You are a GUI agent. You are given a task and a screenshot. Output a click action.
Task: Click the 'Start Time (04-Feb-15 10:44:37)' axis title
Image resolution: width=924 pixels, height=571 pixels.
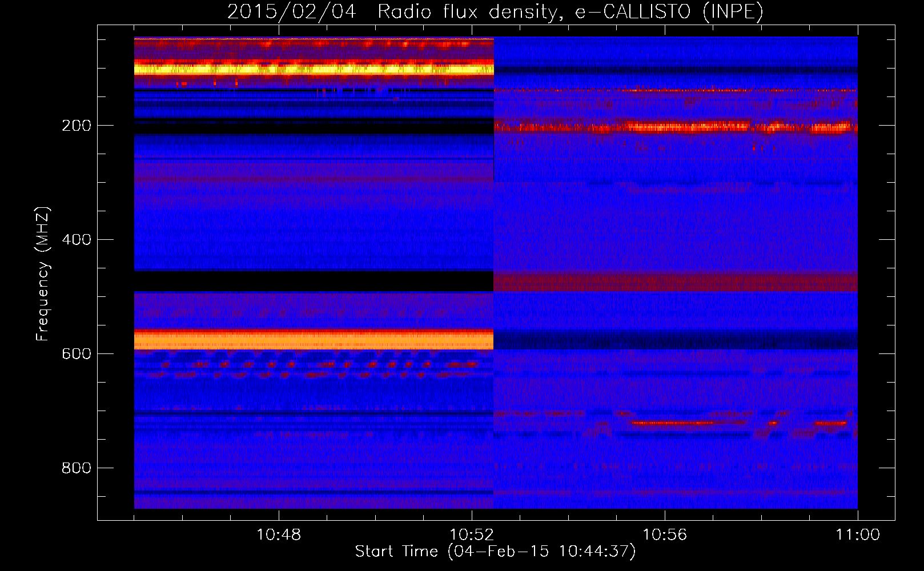(x=495, y=552)
